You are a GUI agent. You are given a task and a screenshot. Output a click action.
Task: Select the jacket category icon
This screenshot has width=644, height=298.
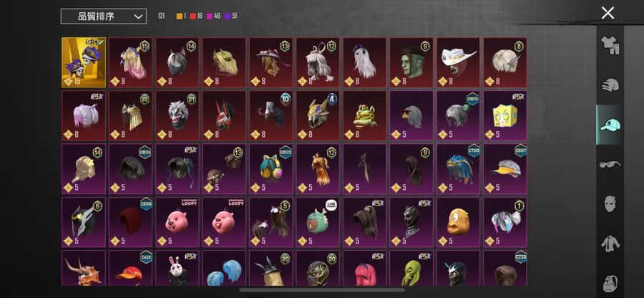click(610, 244)
